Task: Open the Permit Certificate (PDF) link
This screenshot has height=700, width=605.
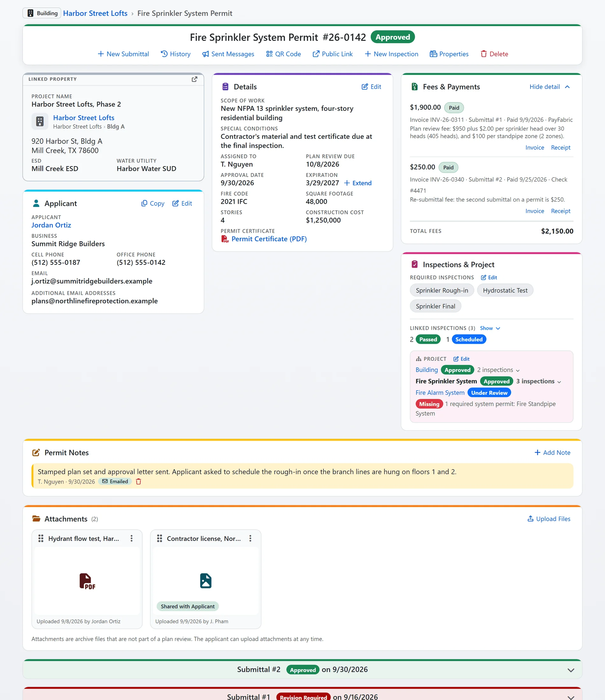Action: (269, 239)
